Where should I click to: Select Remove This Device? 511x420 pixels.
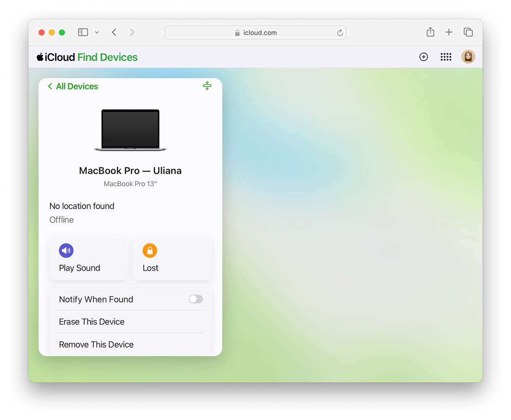(x=130, y=344)
